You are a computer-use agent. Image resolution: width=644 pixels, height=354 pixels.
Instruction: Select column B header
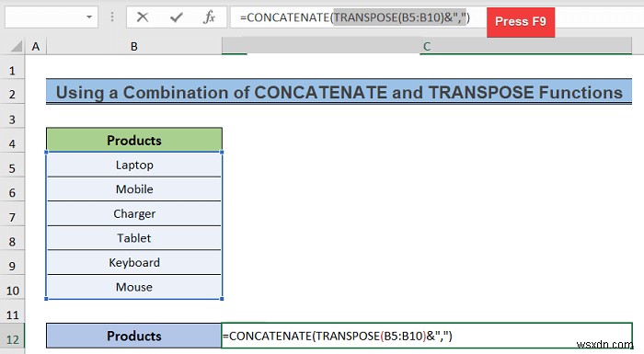(x=134, y=46)
